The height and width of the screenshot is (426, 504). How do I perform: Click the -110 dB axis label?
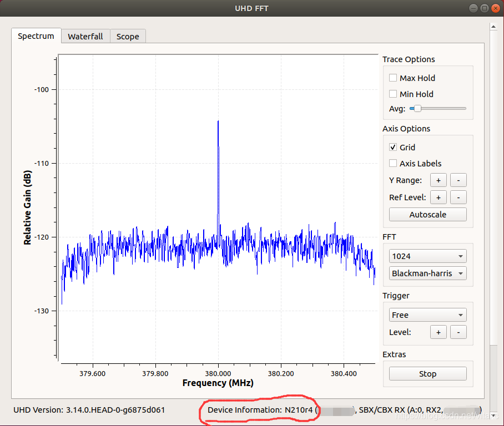[x=42, y=164]
